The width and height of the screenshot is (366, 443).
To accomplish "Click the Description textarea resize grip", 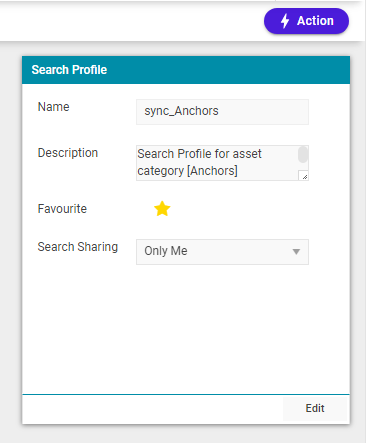I will click(x=304, y=176).
